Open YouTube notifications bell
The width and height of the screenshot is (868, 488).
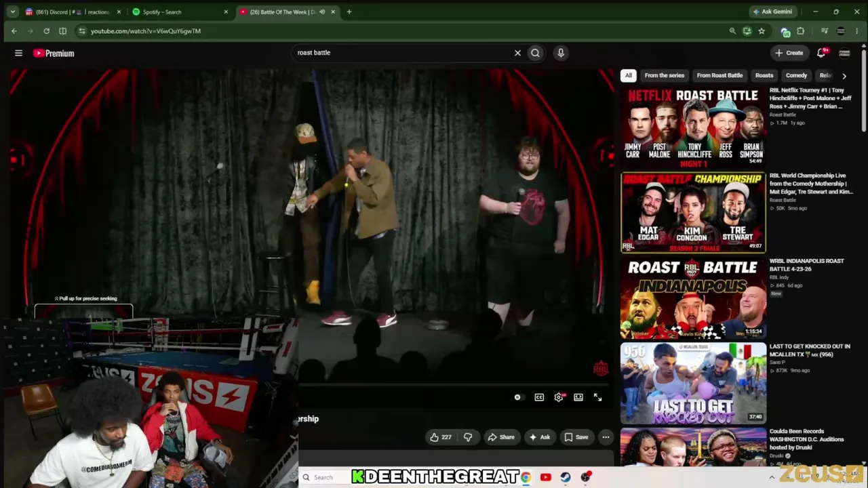pos(821,53)
